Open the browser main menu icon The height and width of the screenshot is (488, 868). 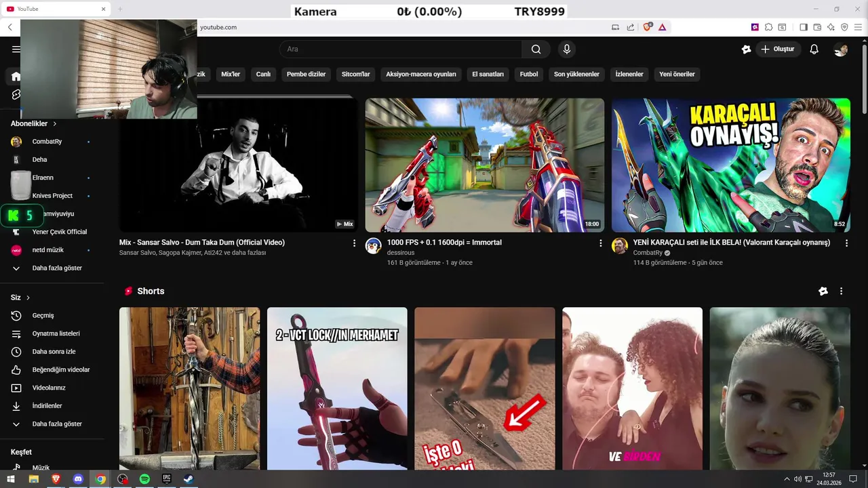pyautogui.click(x=858, y=27)
